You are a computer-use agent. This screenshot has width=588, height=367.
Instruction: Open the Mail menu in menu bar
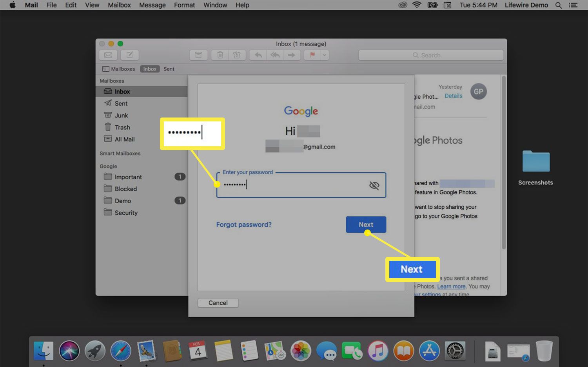click(x=31, y=5)
